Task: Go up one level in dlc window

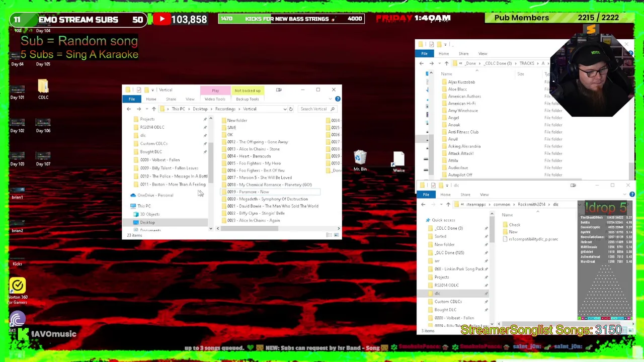Action: 448,205
